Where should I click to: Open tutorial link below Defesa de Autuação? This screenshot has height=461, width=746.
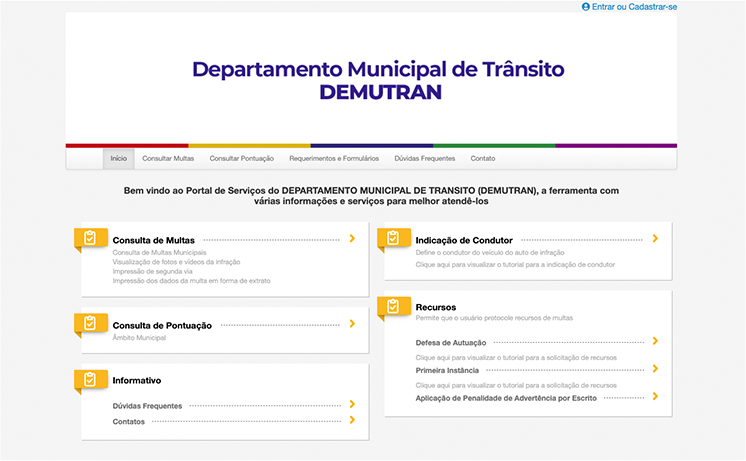click(516, 357)
